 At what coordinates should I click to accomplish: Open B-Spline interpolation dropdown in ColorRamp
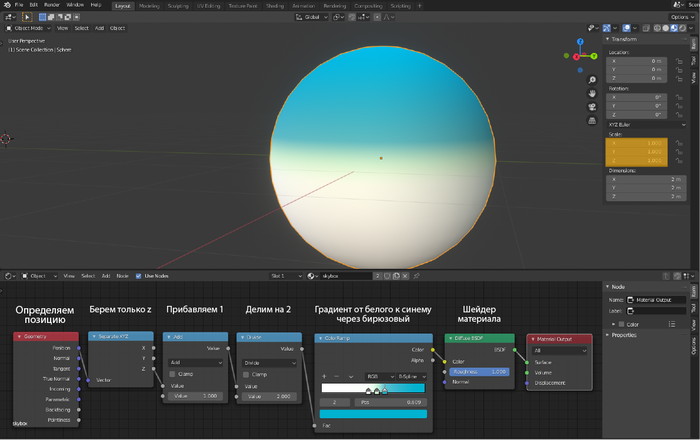412,377
